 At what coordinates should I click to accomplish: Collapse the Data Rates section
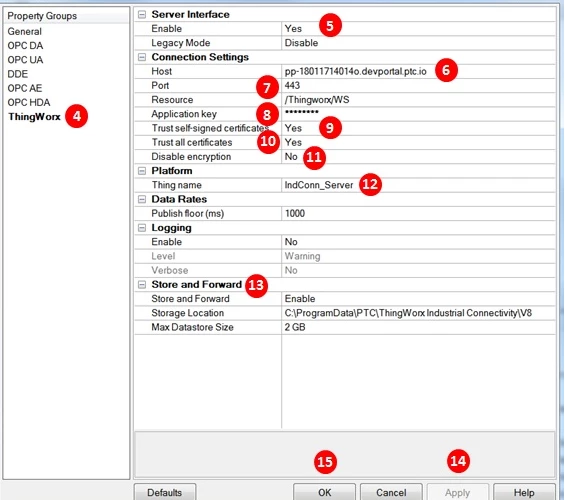pyautogui.click(x=142, y=199)
